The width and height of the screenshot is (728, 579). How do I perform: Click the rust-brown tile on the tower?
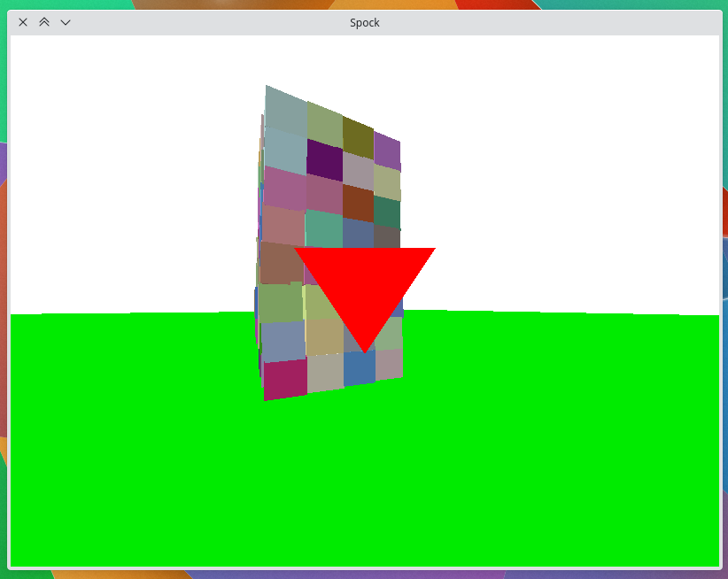(358, 203)
